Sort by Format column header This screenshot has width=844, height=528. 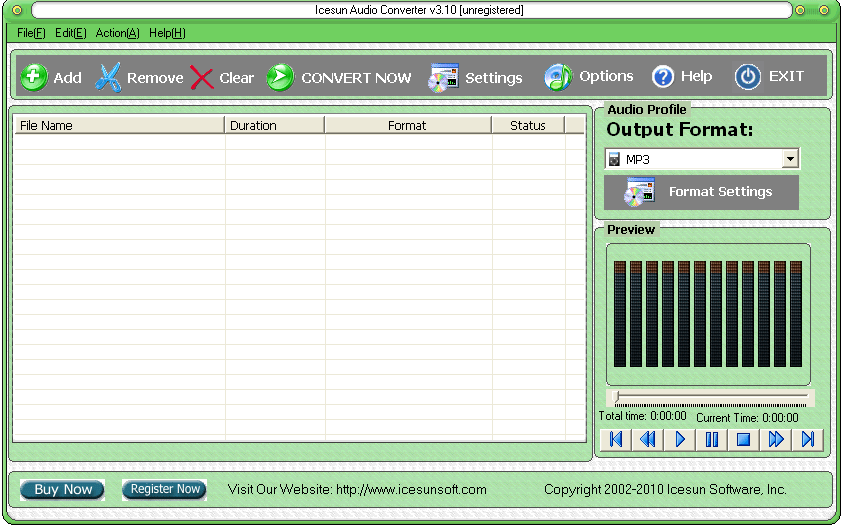point(407,125)
